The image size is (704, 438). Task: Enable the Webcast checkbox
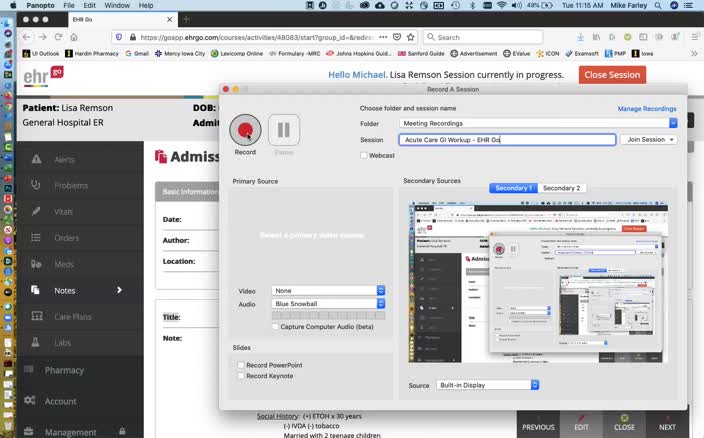pos(364,155)
